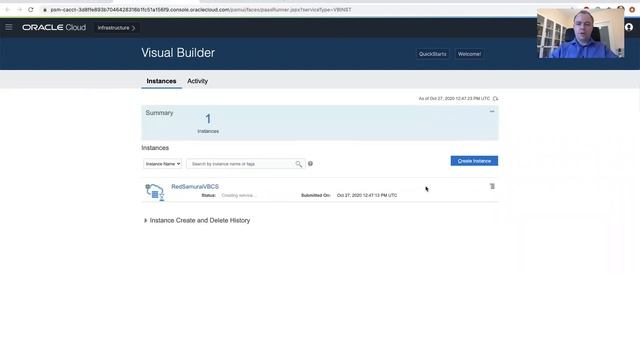Switch to the Instances tab
The height and width of the screenshot is (360, 640).
coord(161,81)
